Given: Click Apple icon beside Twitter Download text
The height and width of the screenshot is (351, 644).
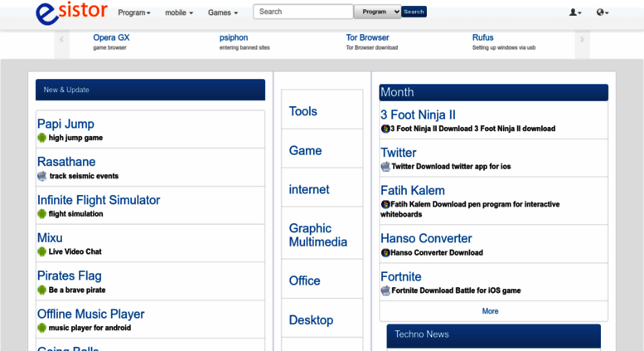Looking at the screenshot, I should pos(385,167).
